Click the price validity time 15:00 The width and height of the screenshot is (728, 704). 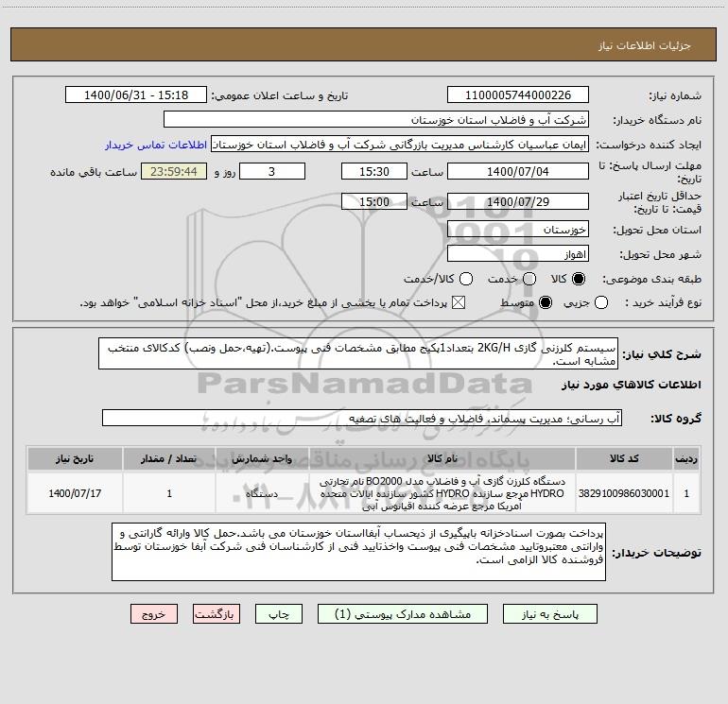(x=374, y=201)
